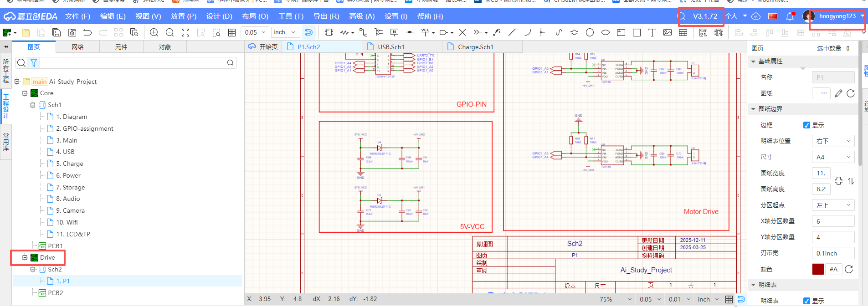
Task: Open the 明细表位置 dropdown
Action: click(833, 141)
